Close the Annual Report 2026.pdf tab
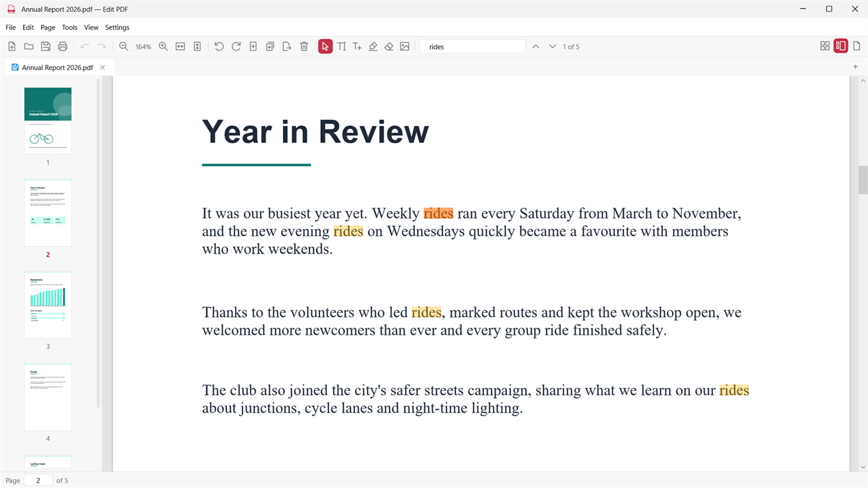The width and height of the screenshot is (868, 488). click(103, 68)
